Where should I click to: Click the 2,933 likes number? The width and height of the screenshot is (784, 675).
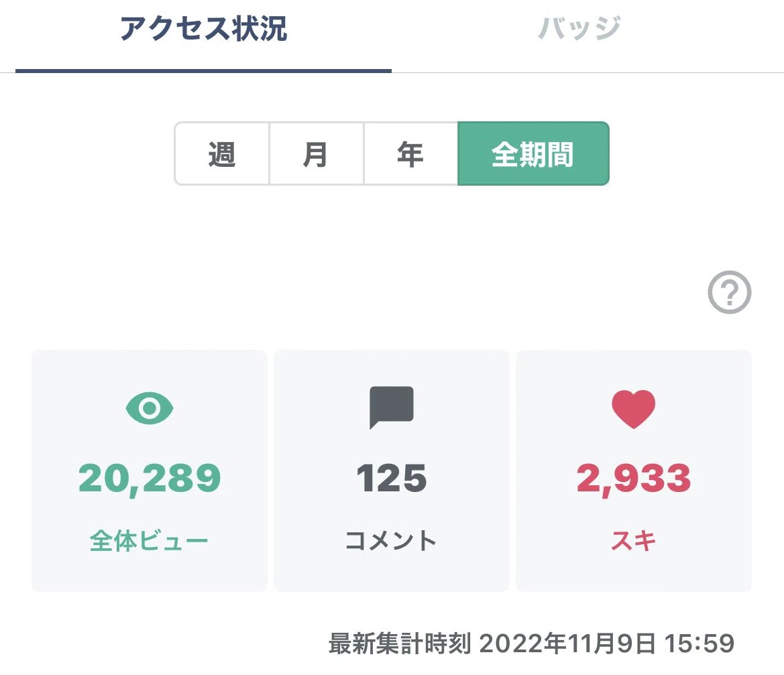634,479
